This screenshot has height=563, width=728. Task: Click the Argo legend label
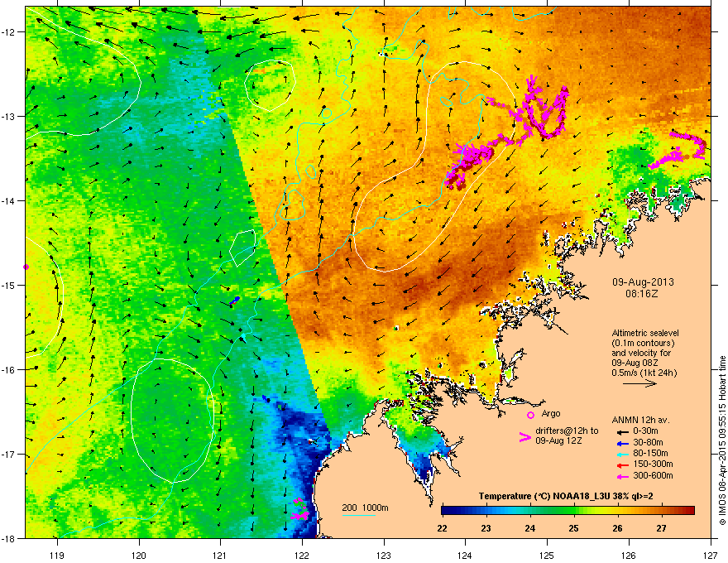(x=551, y=413)
